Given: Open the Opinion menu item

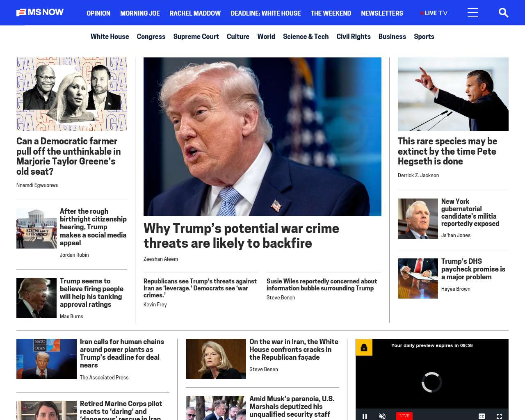Looking at the screenshot, I should point(98,13).
